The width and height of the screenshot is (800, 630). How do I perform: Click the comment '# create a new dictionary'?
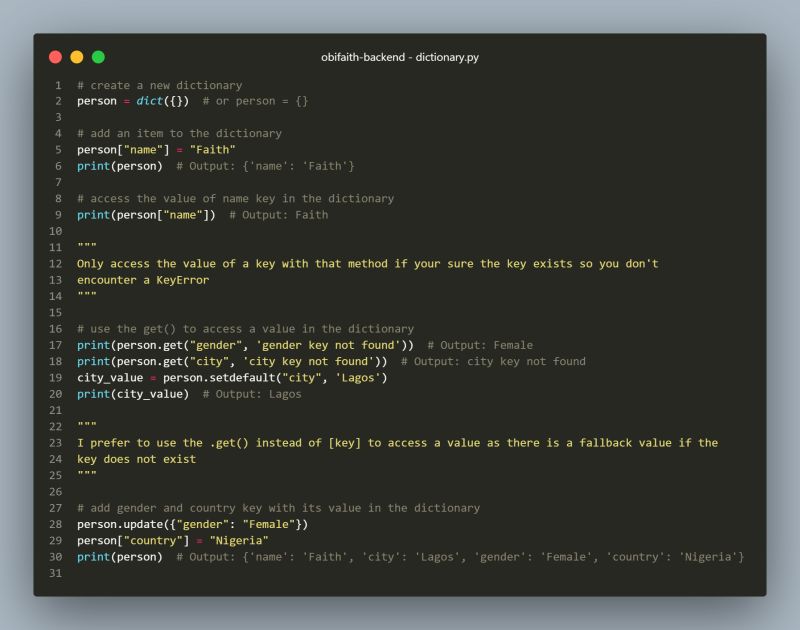[160, 85]
